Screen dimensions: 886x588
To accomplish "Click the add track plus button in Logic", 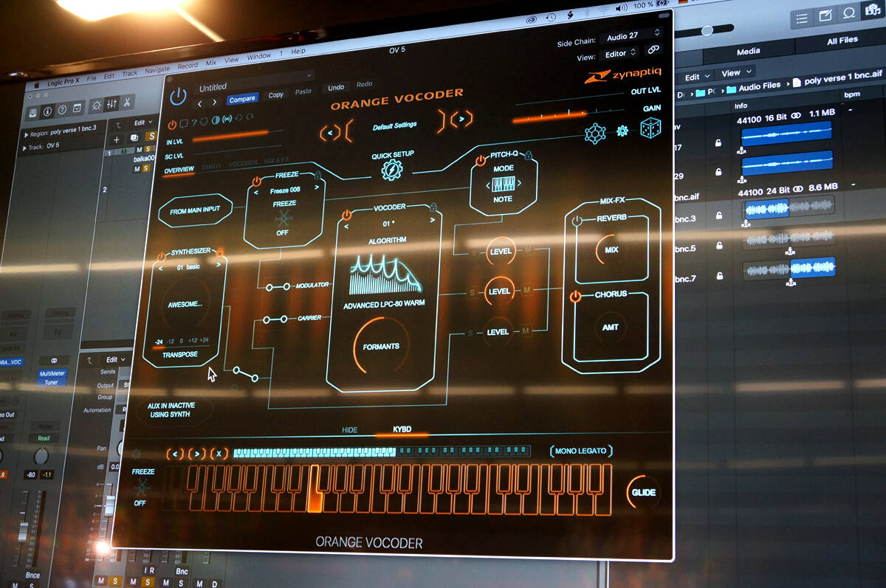I will pos(117,139).
